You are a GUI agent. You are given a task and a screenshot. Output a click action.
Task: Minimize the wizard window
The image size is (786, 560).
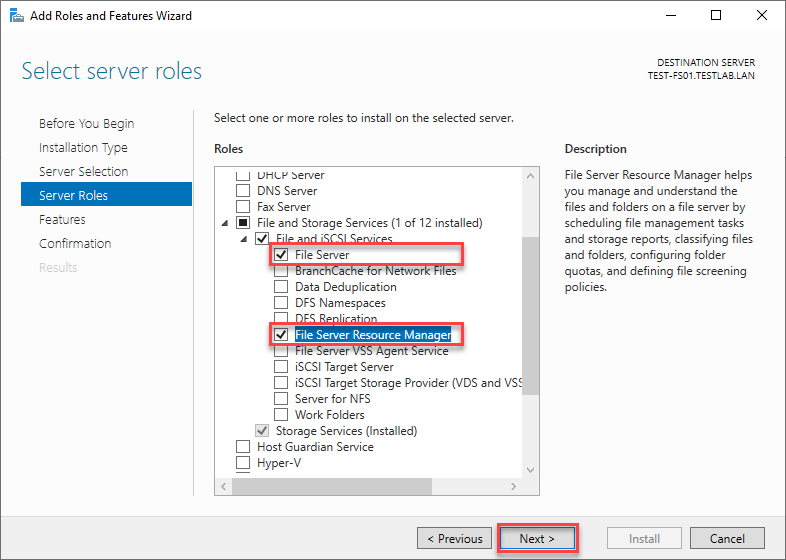[671, 15]
